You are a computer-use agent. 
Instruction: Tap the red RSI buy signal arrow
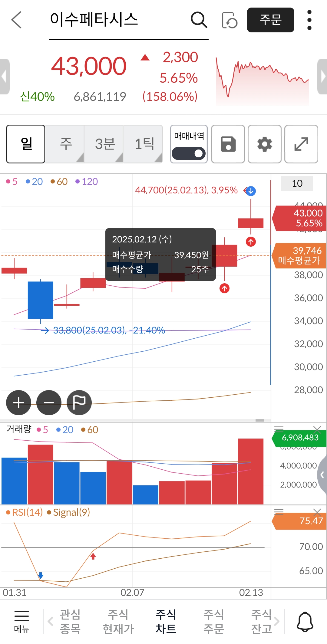(x=93, y=556)
